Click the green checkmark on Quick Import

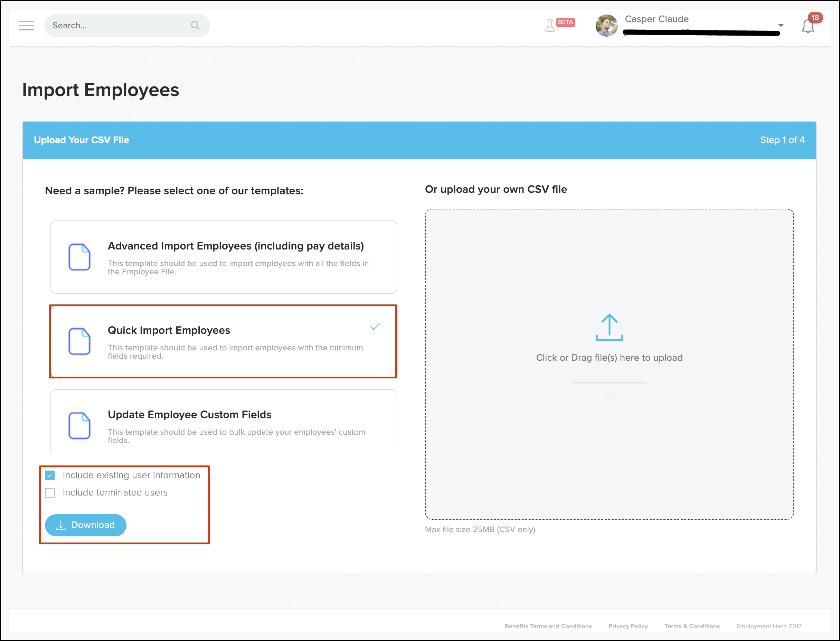pyautogui.click(x=375, y=327)
